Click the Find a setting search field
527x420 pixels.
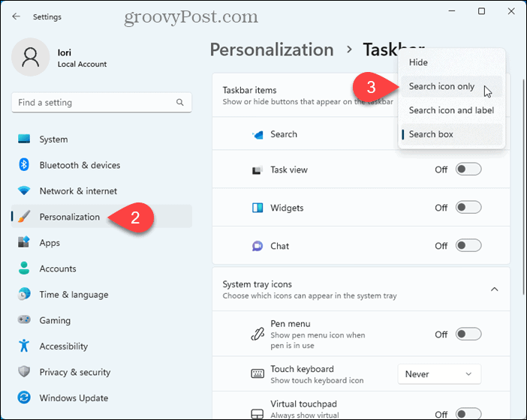tap(94, 103)
